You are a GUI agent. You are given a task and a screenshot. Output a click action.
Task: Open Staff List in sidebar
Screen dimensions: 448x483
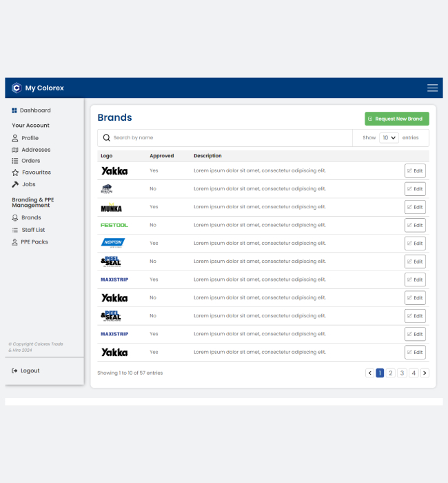32,230
